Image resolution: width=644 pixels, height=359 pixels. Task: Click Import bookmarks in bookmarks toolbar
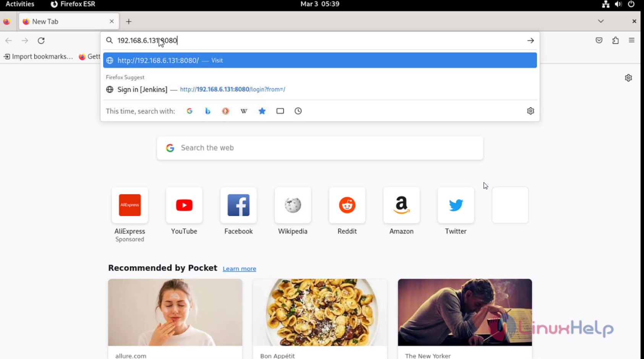[x=38, y=57]
